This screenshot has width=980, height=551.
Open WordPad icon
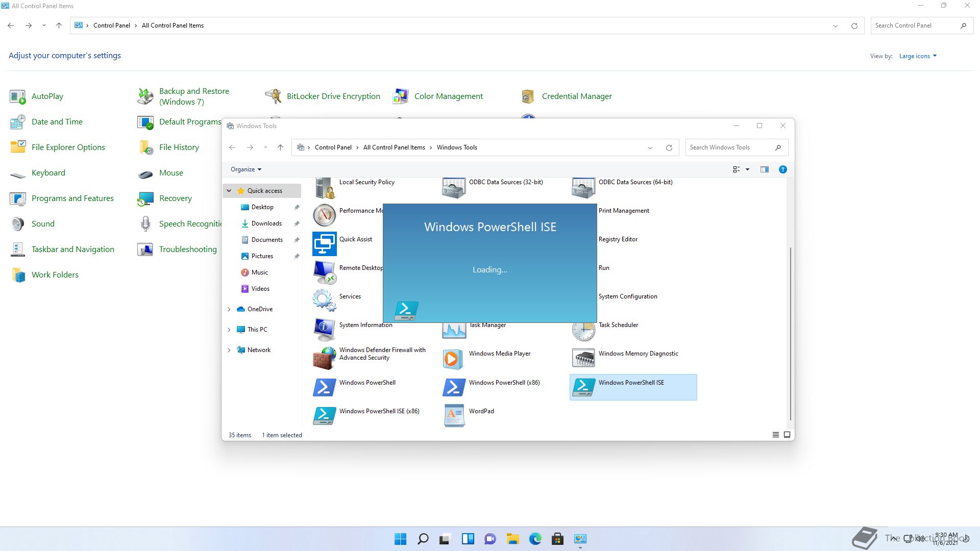[454, 416]
